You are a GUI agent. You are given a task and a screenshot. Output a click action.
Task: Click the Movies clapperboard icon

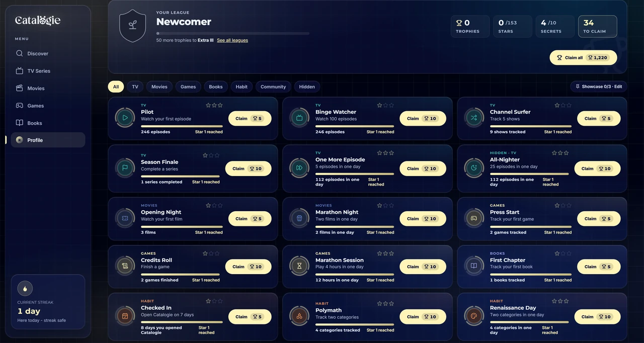20,88
